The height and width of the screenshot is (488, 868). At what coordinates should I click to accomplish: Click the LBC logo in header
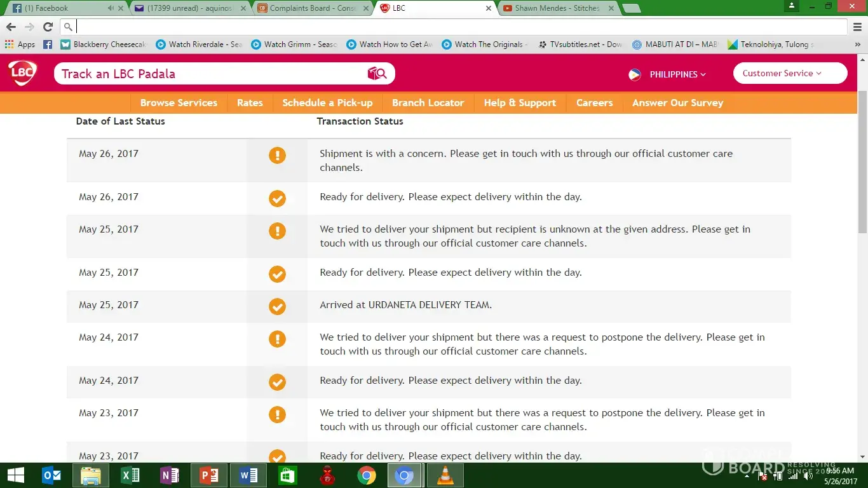tap(22, 73)
